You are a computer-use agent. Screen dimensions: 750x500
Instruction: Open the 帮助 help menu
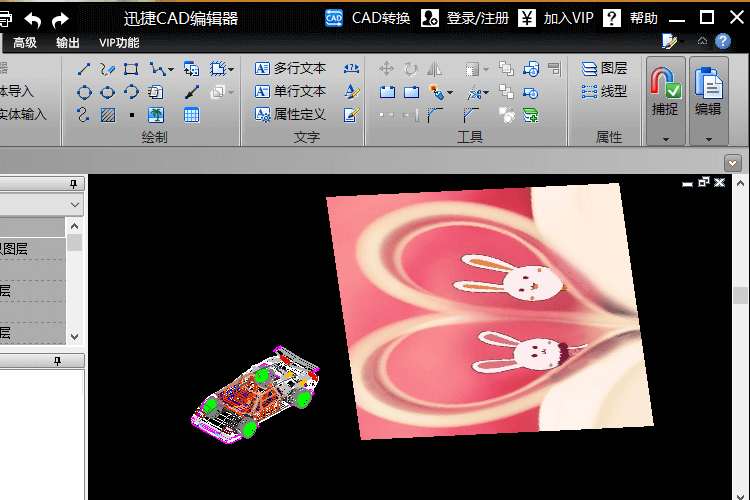click(x=630, y=18)
